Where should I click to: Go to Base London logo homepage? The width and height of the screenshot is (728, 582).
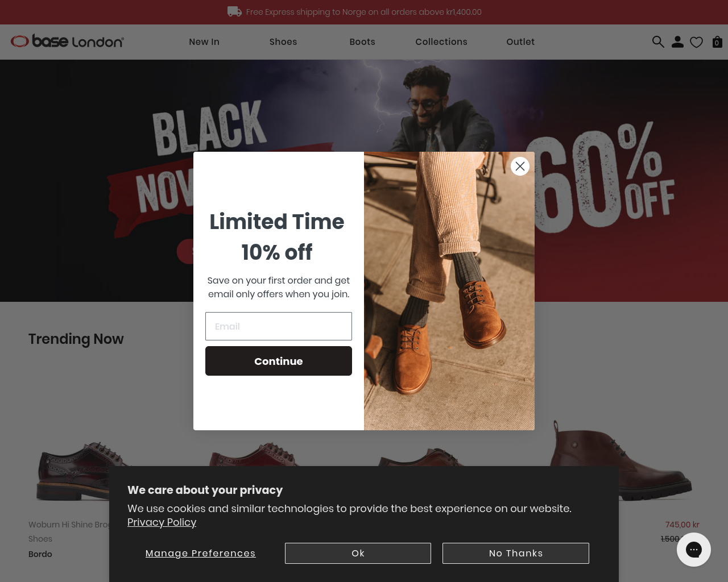point(67,41)
